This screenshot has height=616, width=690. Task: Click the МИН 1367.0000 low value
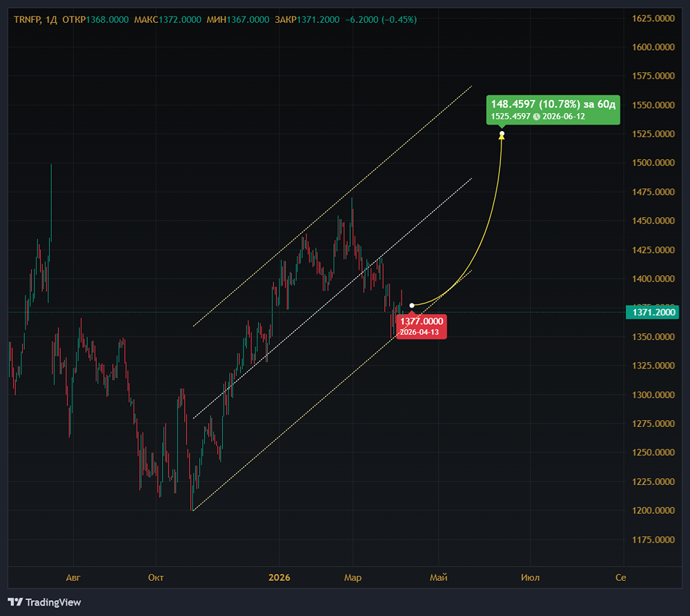pos(238,19)
